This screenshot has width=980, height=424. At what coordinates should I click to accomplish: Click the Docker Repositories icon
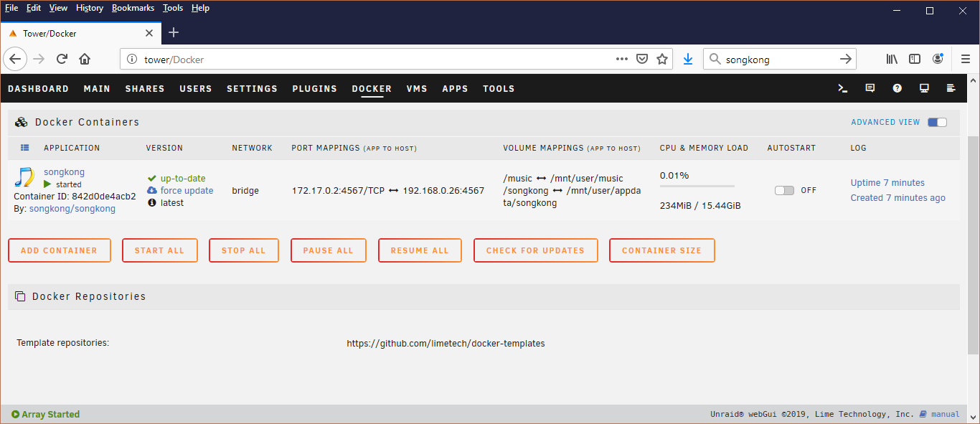click(20, 296)
